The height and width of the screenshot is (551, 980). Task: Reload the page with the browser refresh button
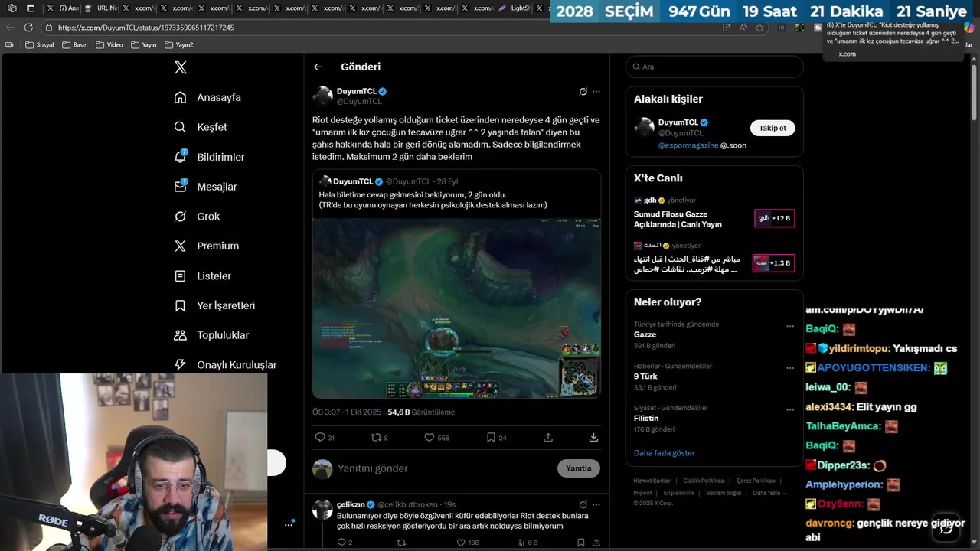point(28,28)
